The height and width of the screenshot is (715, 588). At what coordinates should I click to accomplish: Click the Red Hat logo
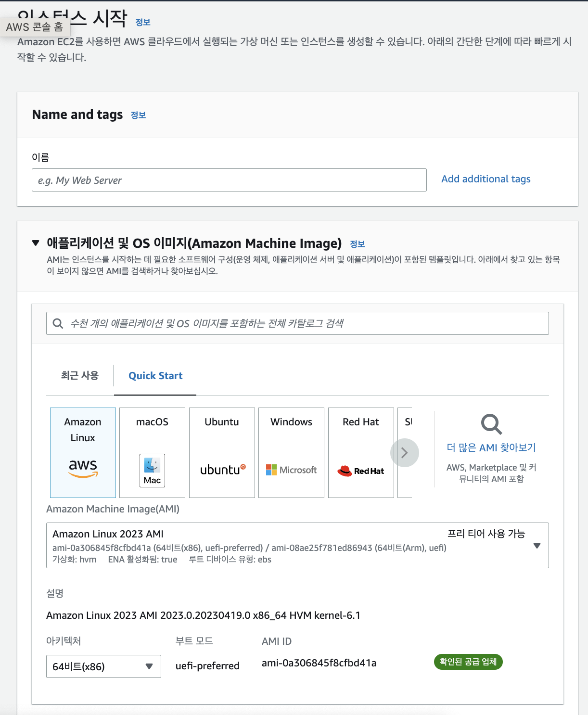(x=361, y=471)
